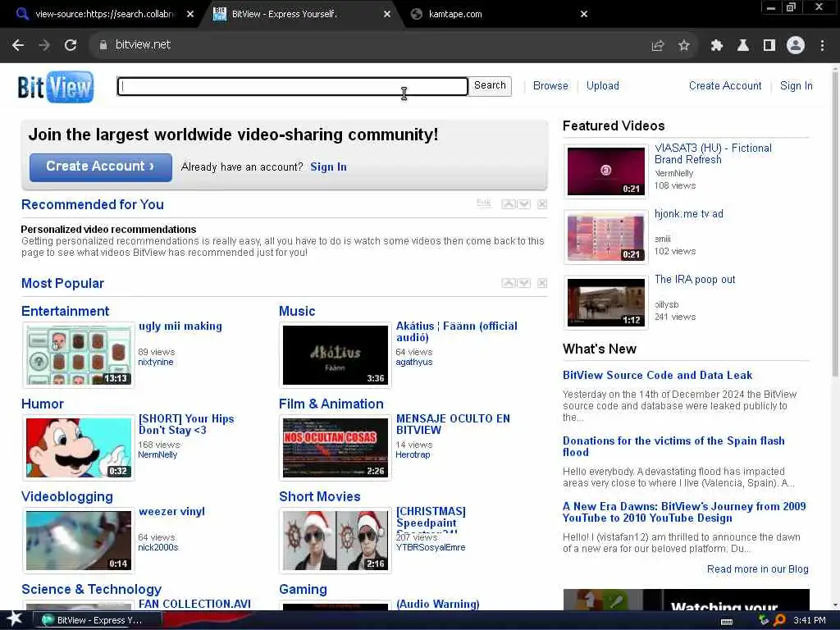The height and width of the screenshot is (630, 840).
Task: Click the blue Create Account button
Action: pos(101,167)
